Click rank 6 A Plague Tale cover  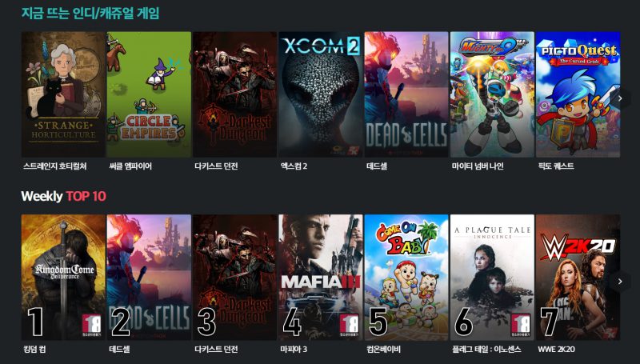[492, 277]
